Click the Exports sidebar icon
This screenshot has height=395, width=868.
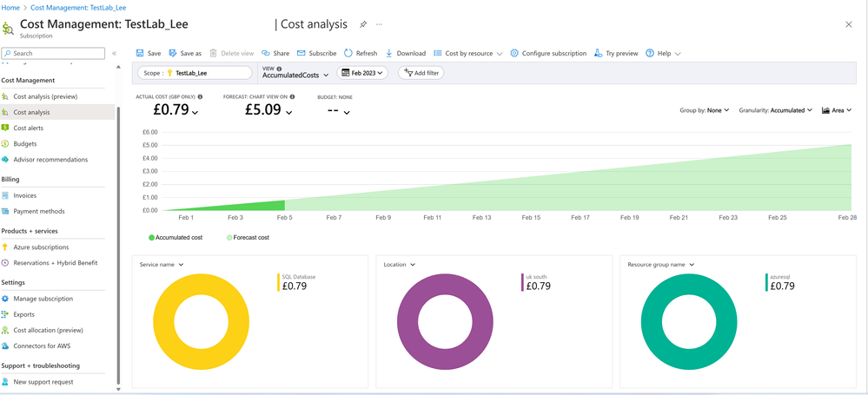pos(5,314)
